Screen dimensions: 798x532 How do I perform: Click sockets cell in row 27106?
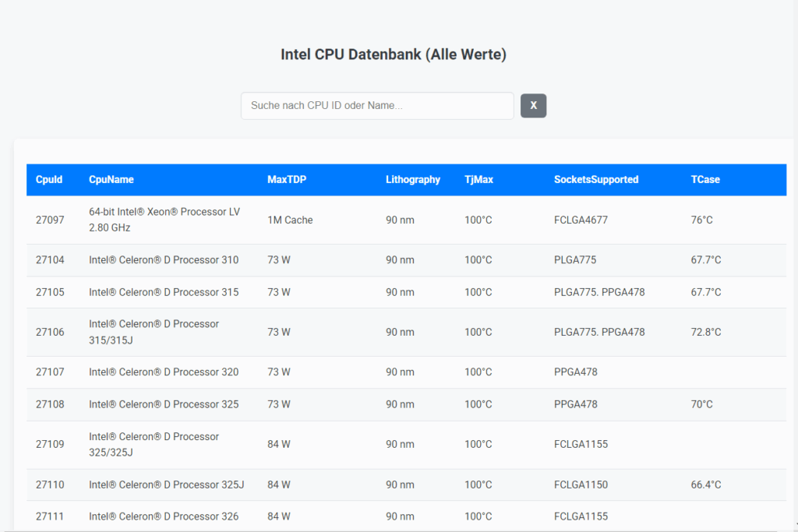coord(599,332)
